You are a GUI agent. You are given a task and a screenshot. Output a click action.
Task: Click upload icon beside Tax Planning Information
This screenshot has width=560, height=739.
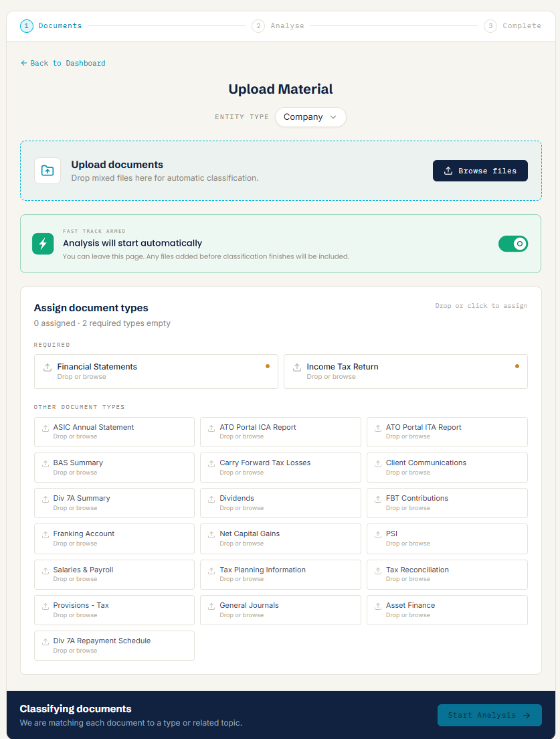(x=211, y=571)
